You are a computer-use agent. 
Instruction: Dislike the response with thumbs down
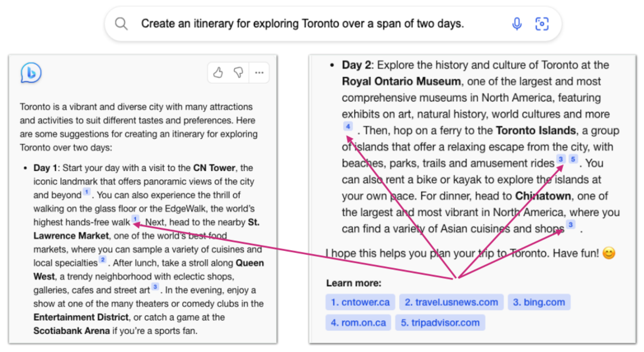click(239, 73)
